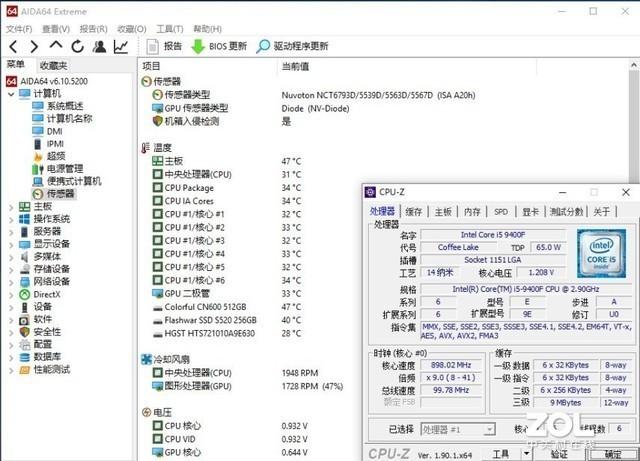Expand the DirectX tree node
Viewport: 640px width, 461px height.
(x=11, y=295)
